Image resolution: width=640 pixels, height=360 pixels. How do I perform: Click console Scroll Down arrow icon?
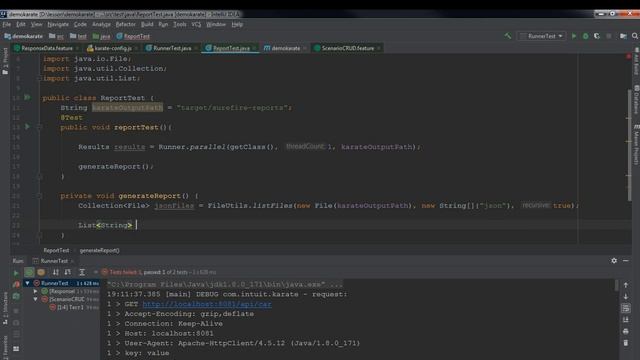coord(626,297)
